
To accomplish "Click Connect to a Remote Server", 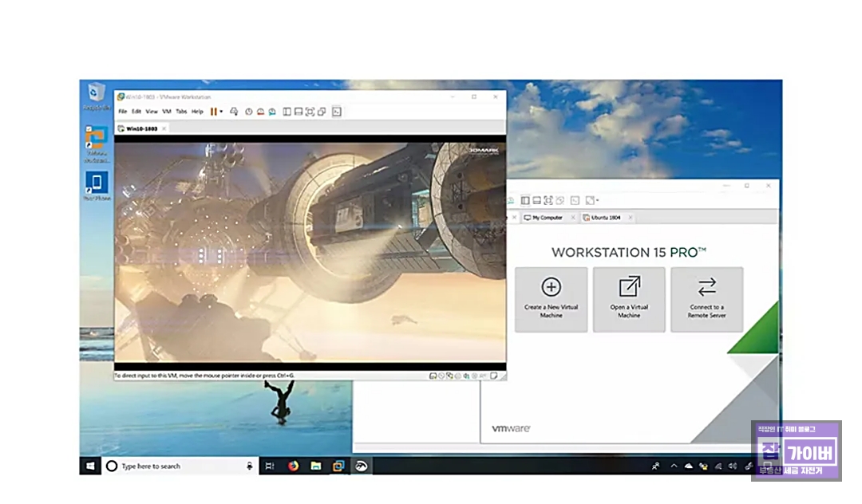I will pos(707,299).
